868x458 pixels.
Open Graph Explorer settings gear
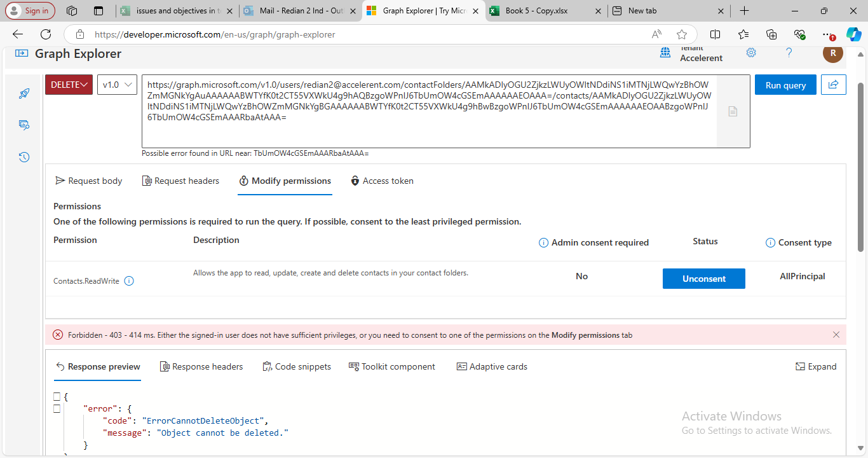751,53
